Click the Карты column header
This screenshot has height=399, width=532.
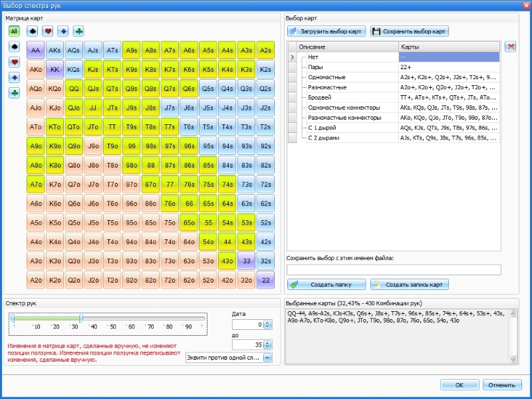point(450,47)
